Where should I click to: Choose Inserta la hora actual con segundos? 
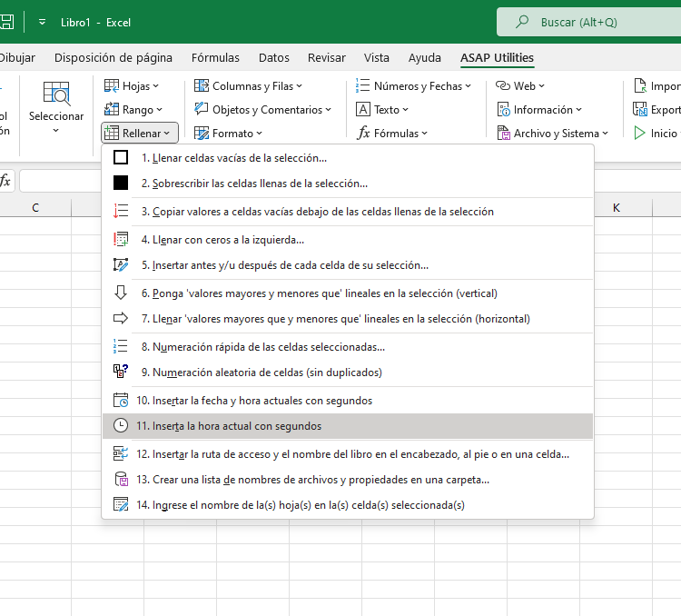point(348,426)
